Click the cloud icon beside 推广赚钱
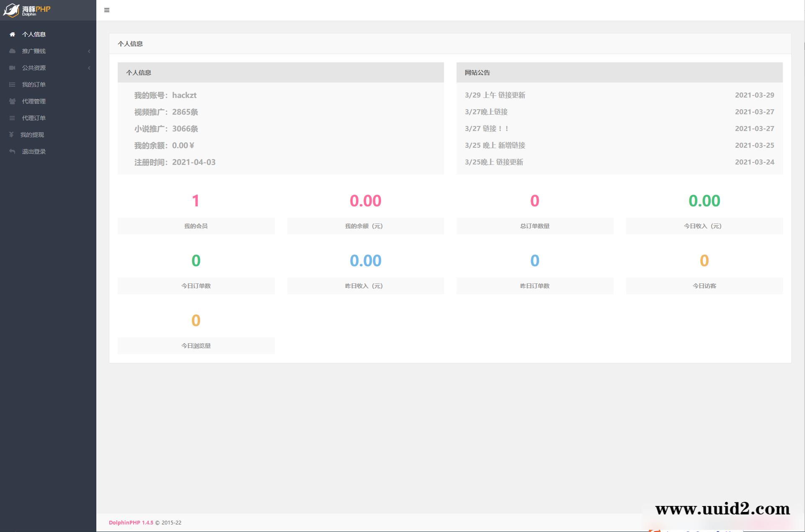Screen dimensions: 805x532 click(12, 51)
